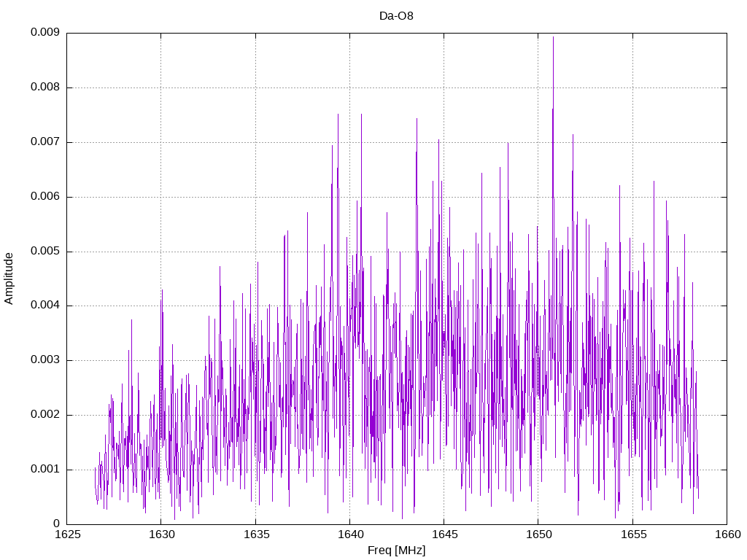Click y-axis tick label 0.008
Viewport: 747px width, 560px height.
coord(45,87)
